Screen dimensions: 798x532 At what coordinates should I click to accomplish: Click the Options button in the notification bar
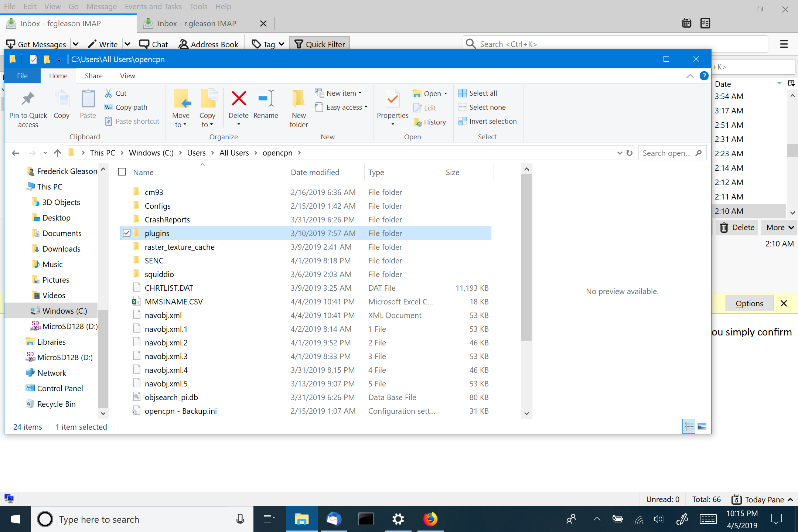(749, 303)
